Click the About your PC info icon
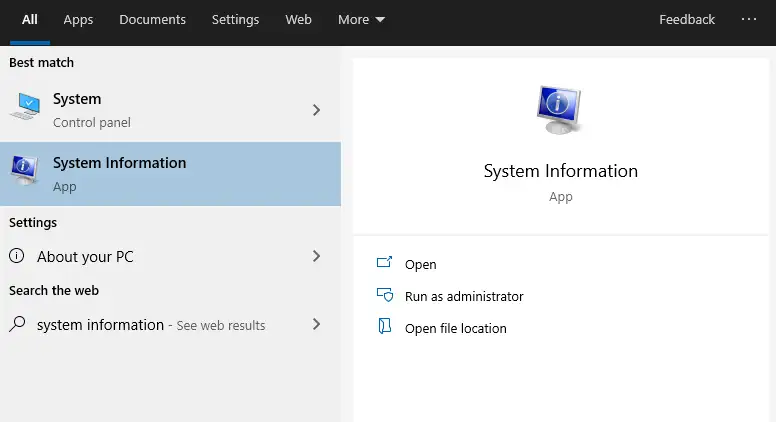 [16, 256]
